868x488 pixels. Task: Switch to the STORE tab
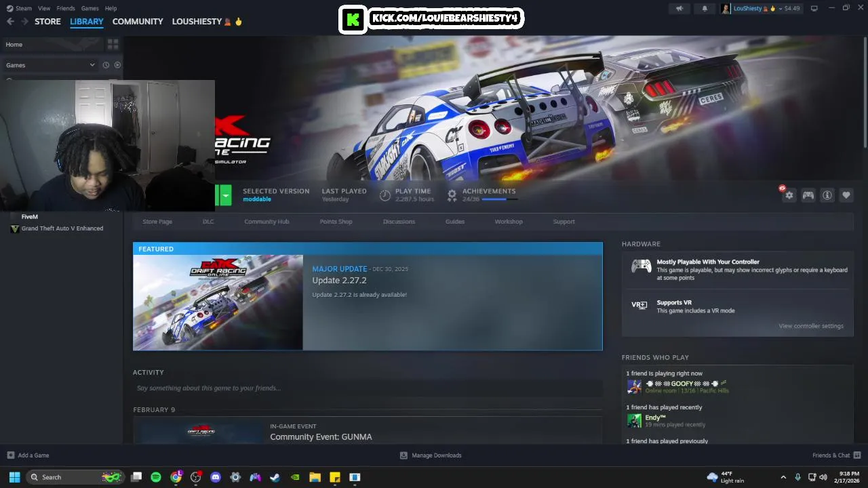[47, 22]
